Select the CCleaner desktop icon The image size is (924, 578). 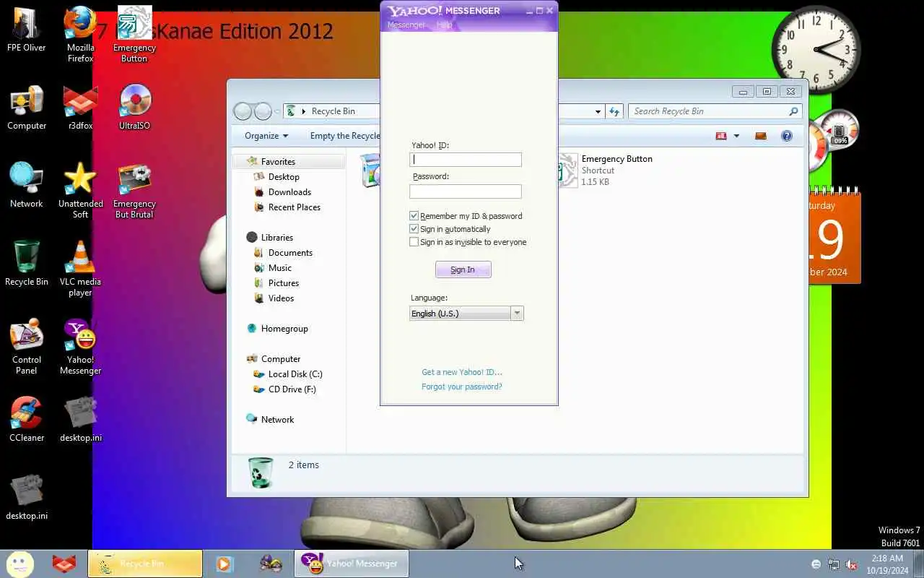(27, 419)
